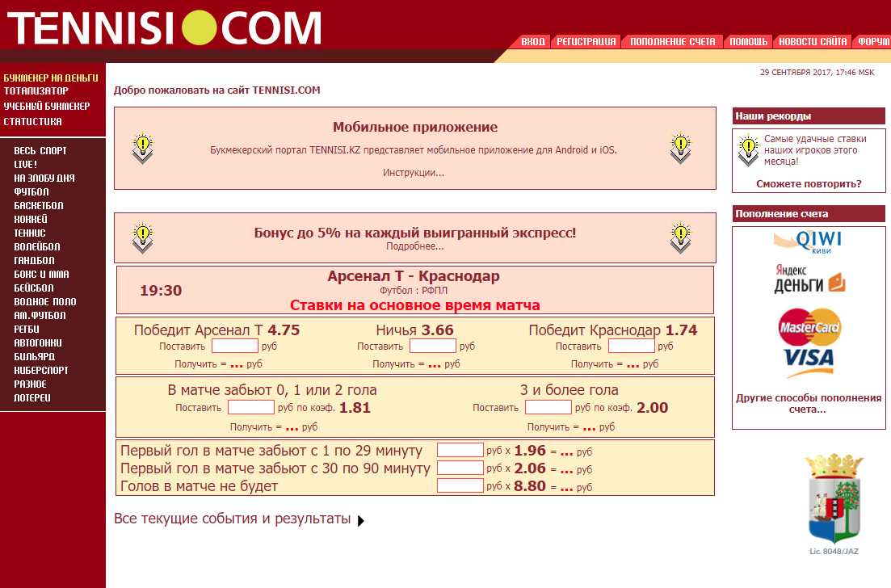Open БЕЙСБОЛ category
The width and height of the screenshot is (891, 588).
tap(34, 288)
